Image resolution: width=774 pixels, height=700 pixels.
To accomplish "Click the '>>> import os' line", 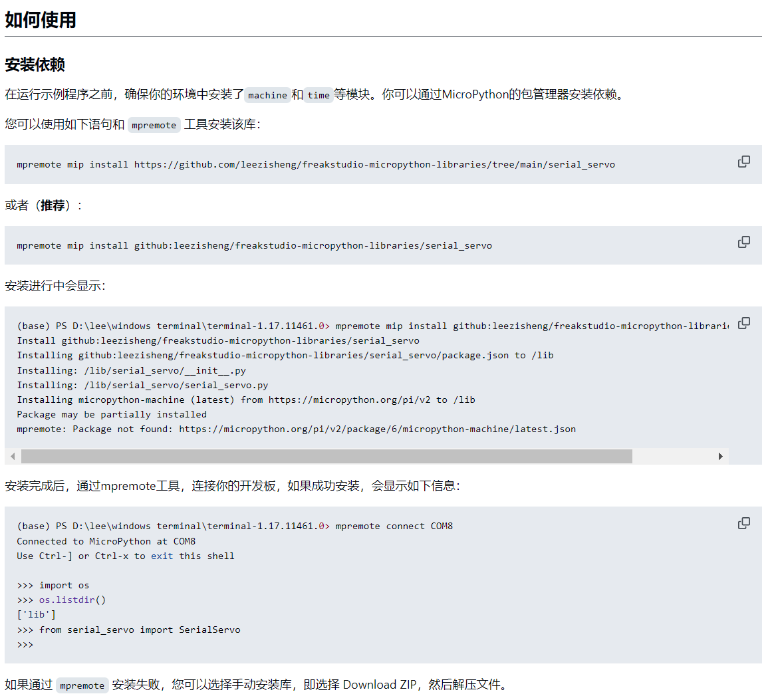I will pos(53,586).
